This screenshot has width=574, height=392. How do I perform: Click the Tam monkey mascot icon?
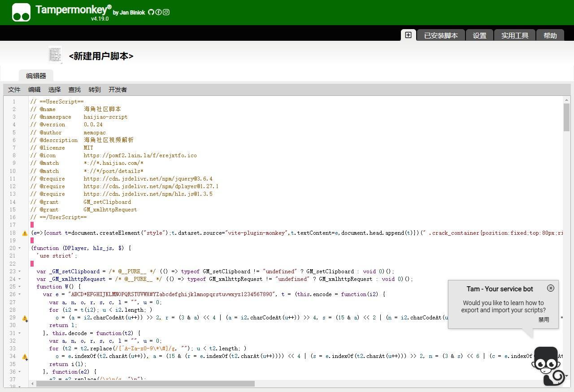point(548,366)
